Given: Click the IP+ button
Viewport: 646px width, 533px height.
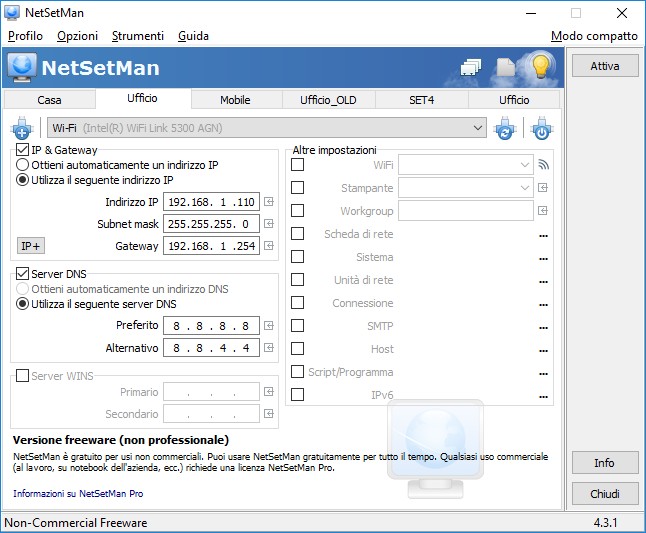Looking at the screenshot, I should 31,246.
